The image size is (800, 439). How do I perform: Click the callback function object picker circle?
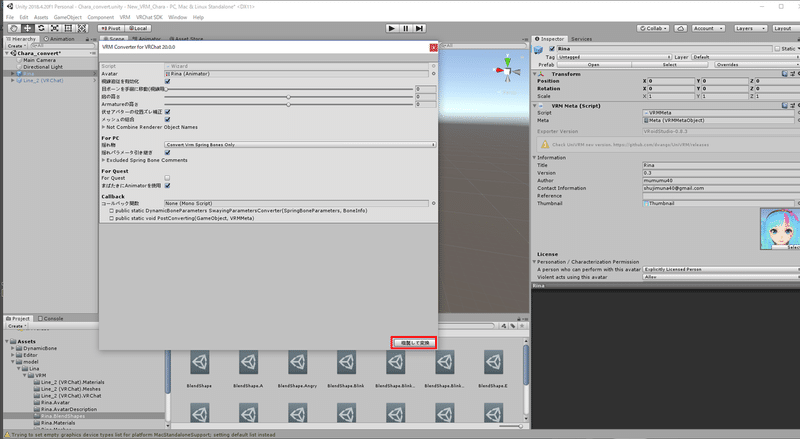434,203
